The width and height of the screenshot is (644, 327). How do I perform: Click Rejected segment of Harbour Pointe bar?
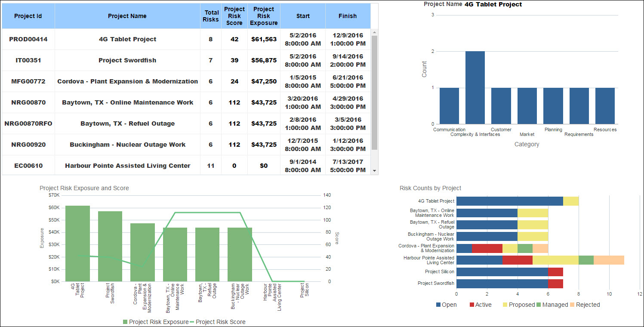[609, 260]
